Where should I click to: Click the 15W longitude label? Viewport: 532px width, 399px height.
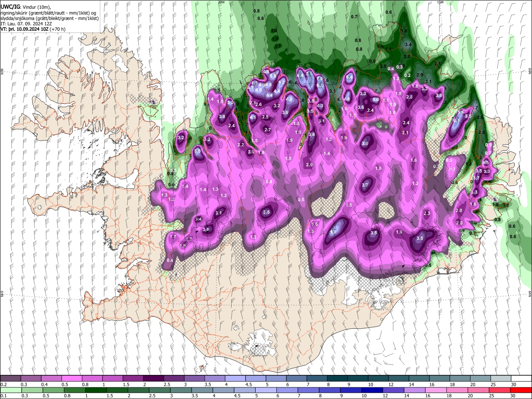pyautogui.click(x=440, y=2)
